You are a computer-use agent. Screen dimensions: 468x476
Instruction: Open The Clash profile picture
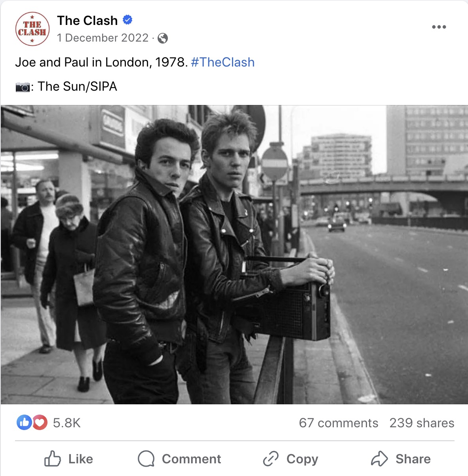(x=32, y=29)
